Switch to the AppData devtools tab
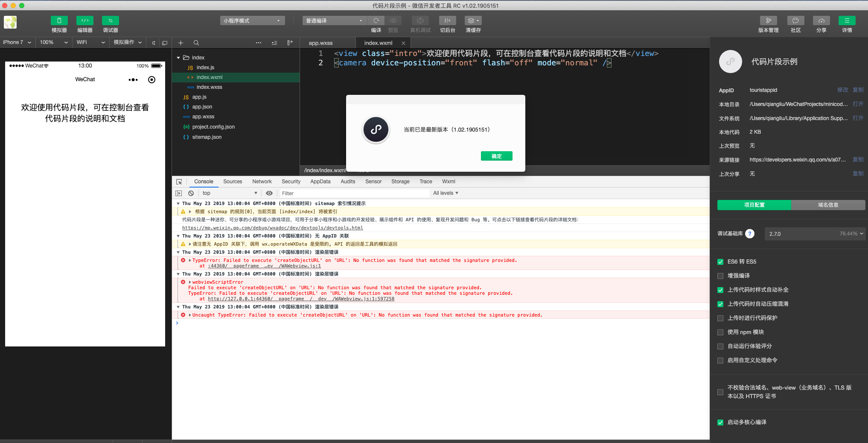 (320, 182)
